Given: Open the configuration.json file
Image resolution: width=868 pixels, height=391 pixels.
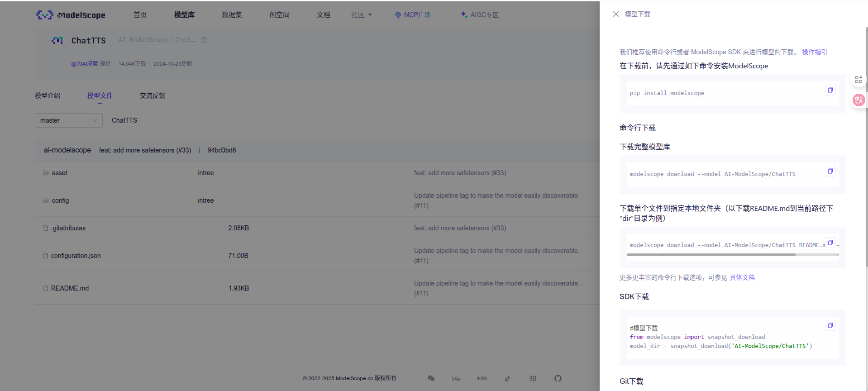Looking at the screenshot, I should 76,256.
